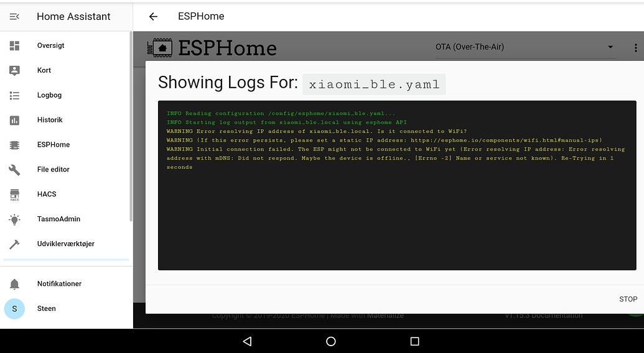Open the HACS store icon
644x353 pixels.
coord(14,195)
